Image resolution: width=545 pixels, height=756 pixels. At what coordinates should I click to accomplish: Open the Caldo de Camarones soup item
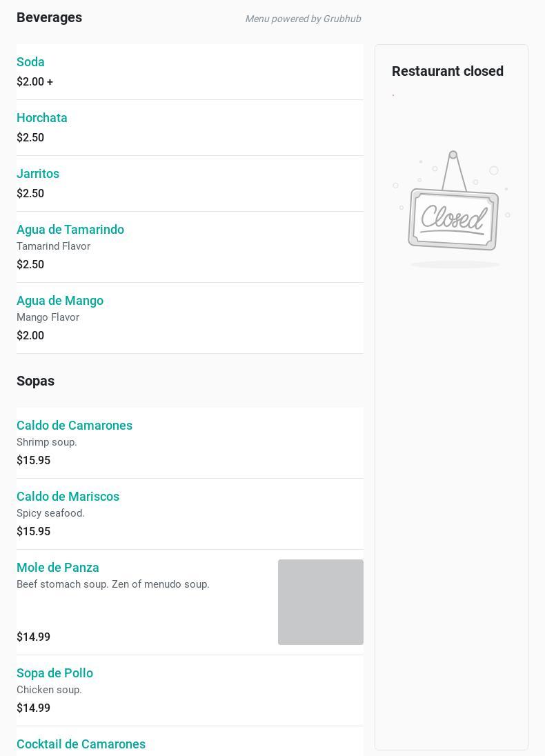tap(75, 426)
